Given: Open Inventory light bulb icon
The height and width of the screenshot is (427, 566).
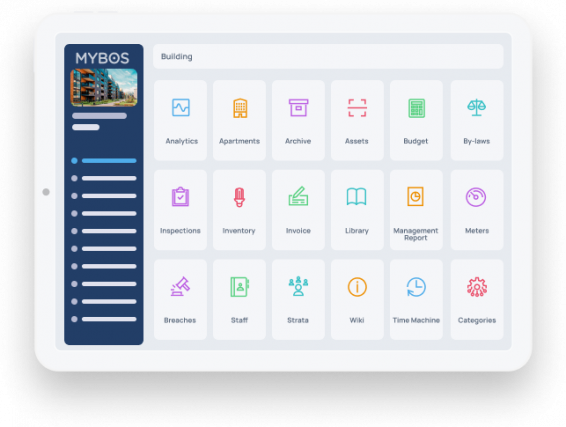Looking at the screenshot, I should coord(239,197).
